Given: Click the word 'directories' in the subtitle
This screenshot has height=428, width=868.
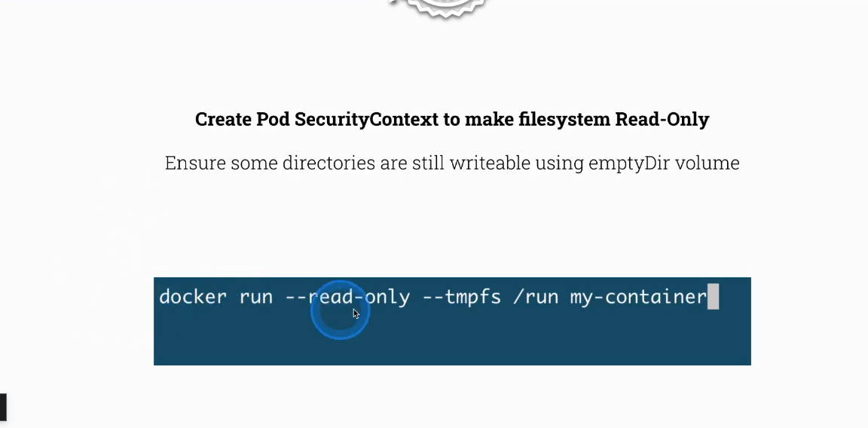Looking at the screenshot, I should coord(329,163).
